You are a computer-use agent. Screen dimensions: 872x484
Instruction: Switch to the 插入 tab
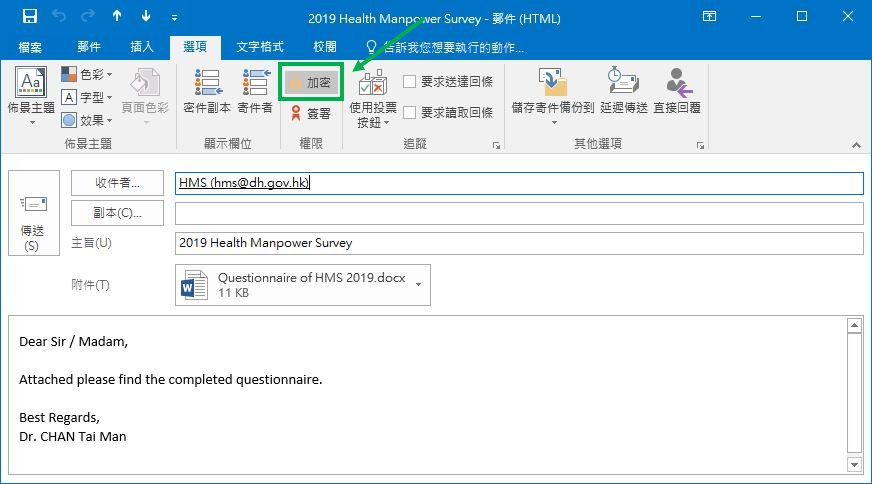coord(142,47)
